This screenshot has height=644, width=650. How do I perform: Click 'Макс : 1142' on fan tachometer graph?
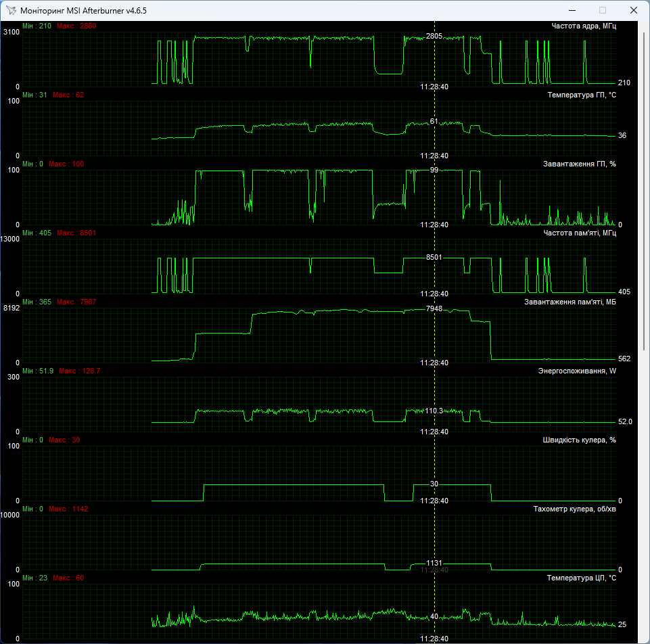coord(68,509)
